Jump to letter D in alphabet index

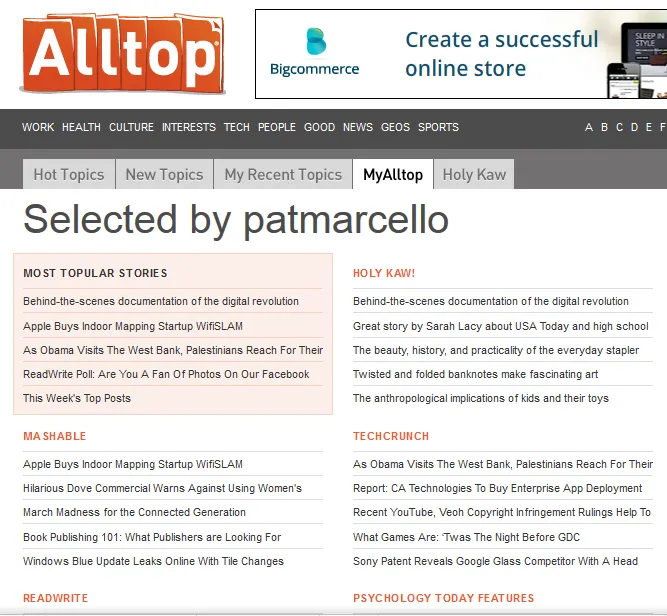point(634,127)
